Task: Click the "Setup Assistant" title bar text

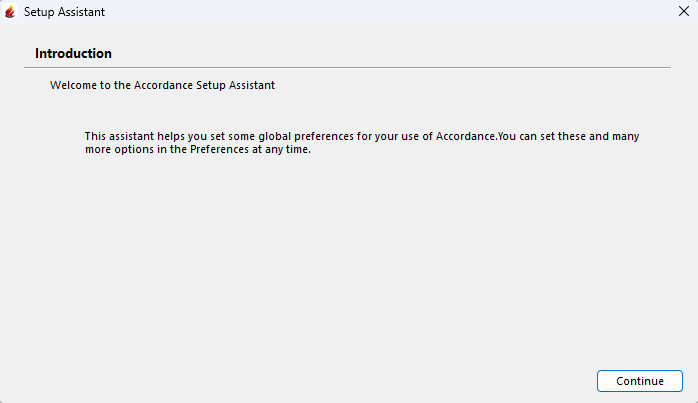Action: tap(64, 12)
